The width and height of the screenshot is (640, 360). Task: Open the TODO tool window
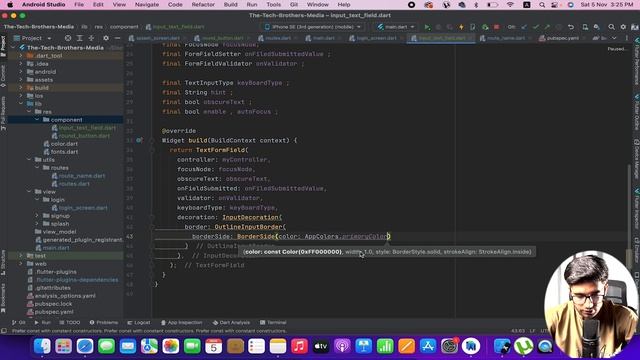tap(70, 322)
